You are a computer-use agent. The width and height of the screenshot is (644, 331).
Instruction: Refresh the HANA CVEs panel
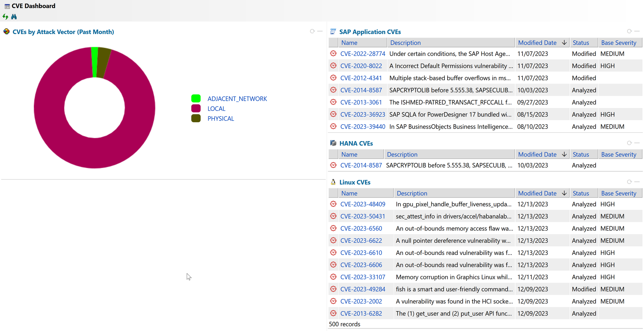[629, 143]
